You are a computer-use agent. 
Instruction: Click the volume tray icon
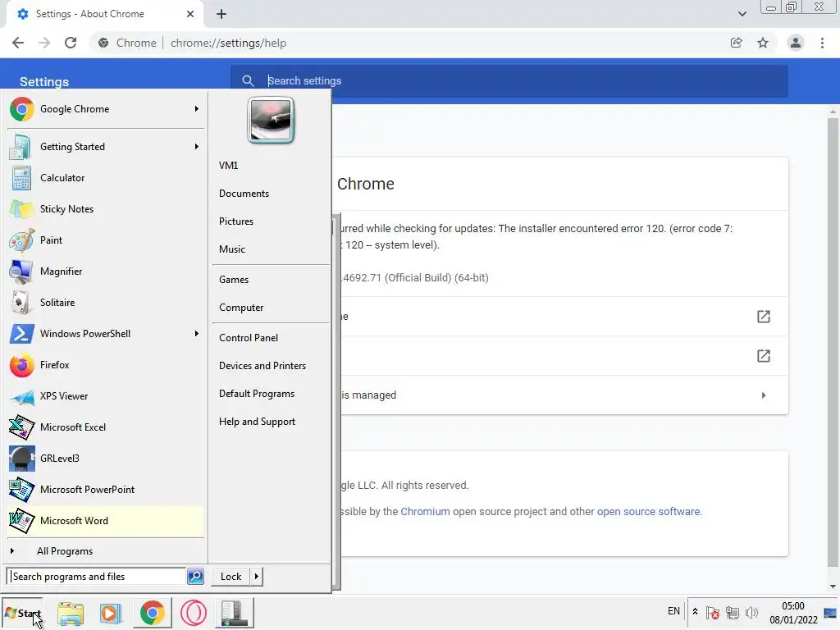point(752,612)
